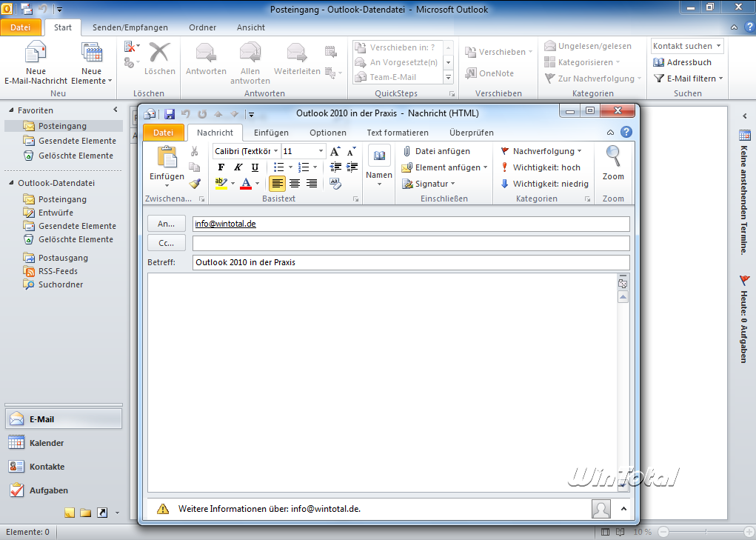Open highlight color dropdown arrow

[x=233, y=183]
